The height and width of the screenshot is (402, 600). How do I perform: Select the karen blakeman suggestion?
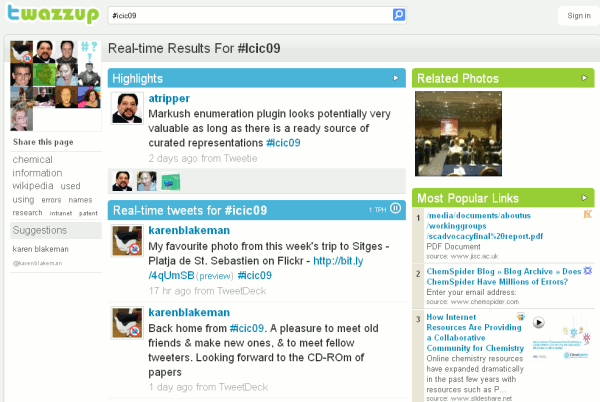pyautogui.click(x=41, y=249)
